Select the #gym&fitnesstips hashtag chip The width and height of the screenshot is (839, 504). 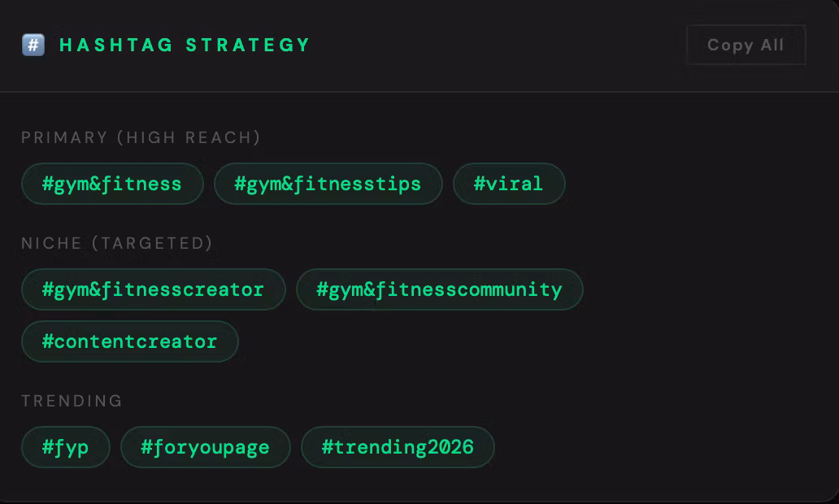click(x=328, y=184)
